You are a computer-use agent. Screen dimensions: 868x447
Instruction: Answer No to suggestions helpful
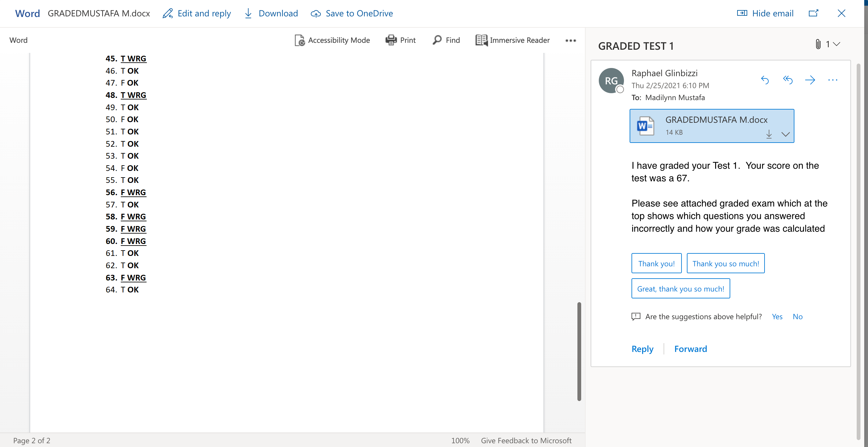797,316
